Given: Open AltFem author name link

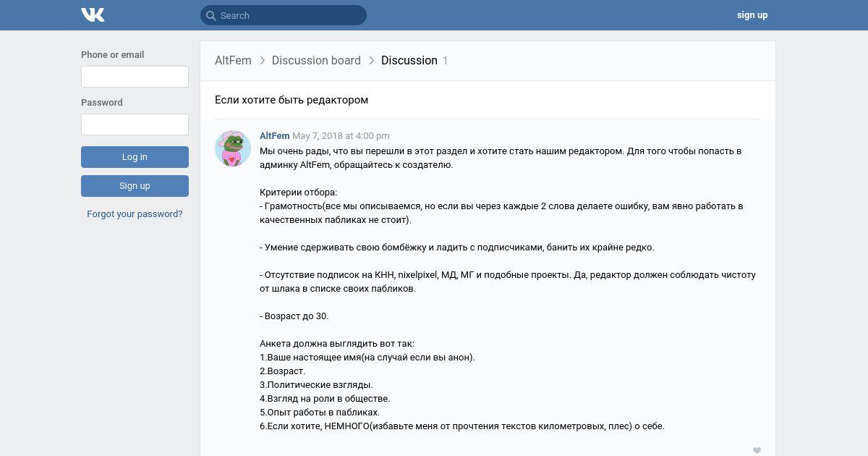Looking at the screenshot, I should (x=275, y=136).
